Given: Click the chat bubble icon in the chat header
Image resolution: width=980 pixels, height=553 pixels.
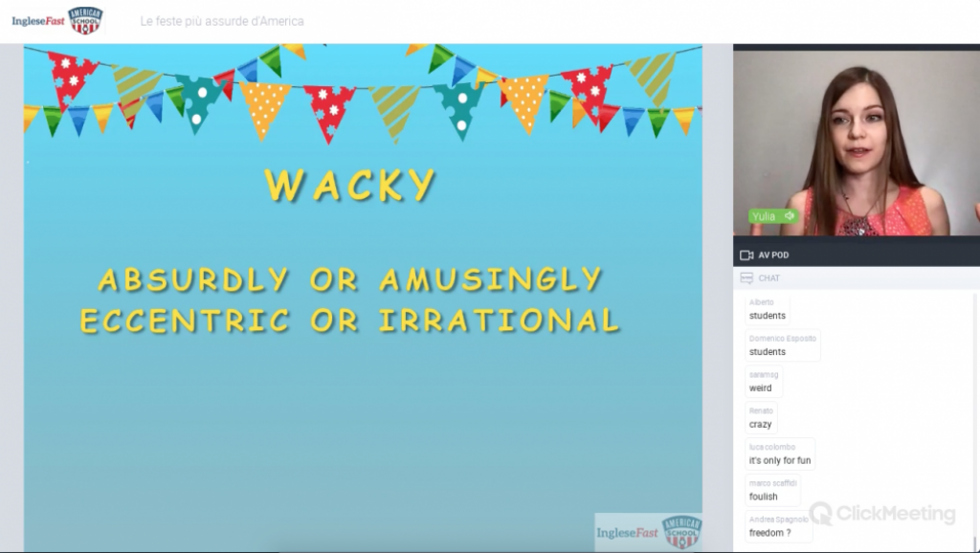Looking at the screenshot, I should point(746,278).
